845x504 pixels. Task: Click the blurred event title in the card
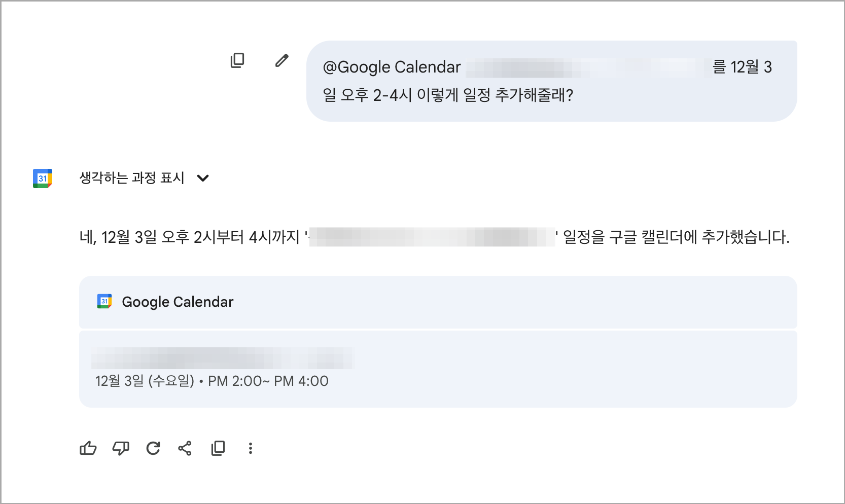tap(222, 358)
